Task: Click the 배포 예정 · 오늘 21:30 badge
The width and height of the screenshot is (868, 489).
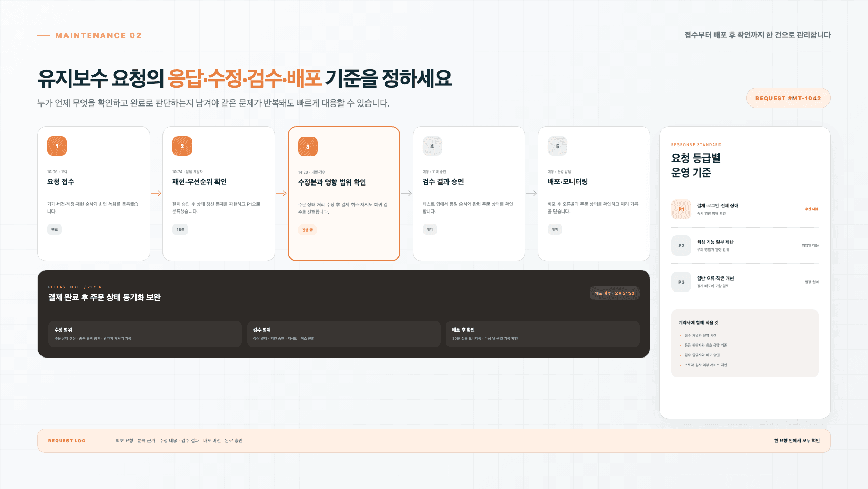Action: click(615, 293)
